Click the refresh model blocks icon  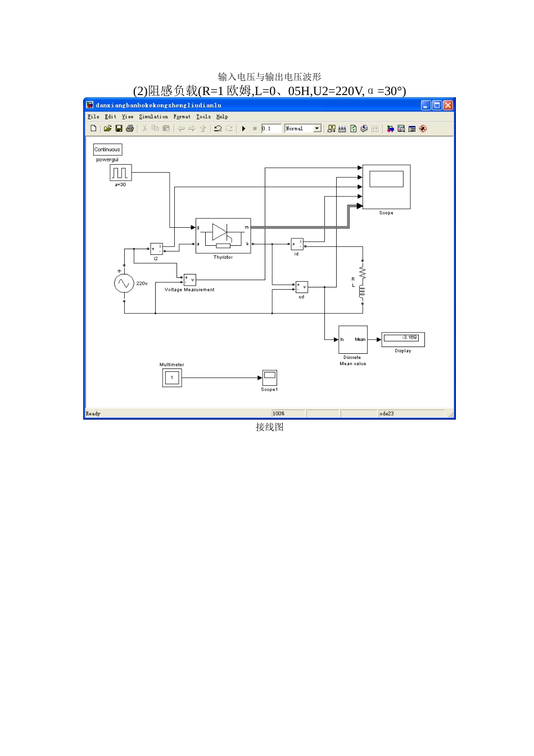click(354, 129)
